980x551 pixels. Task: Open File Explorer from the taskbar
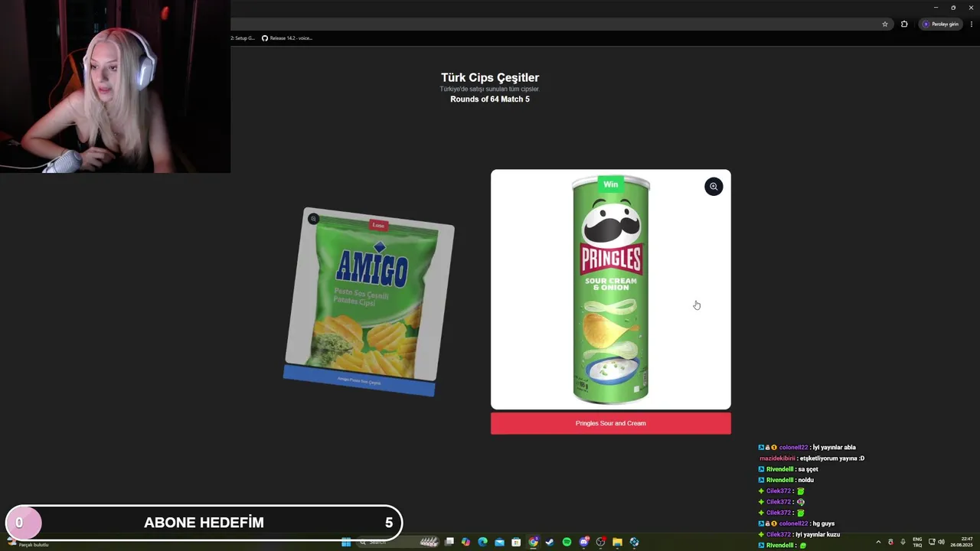[x=617, y=542]
